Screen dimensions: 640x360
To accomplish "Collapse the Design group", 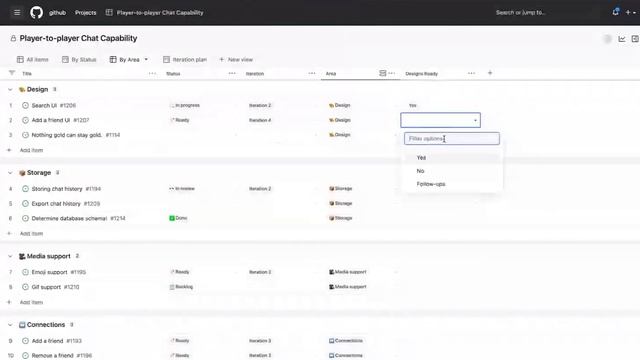I will tap(10, 89).
